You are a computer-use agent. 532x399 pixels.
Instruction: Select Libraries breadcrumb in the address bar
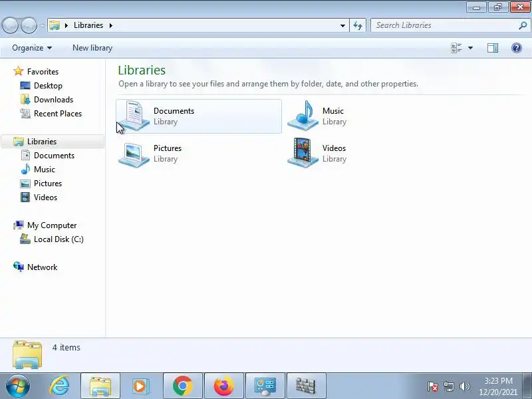point(88,25)
